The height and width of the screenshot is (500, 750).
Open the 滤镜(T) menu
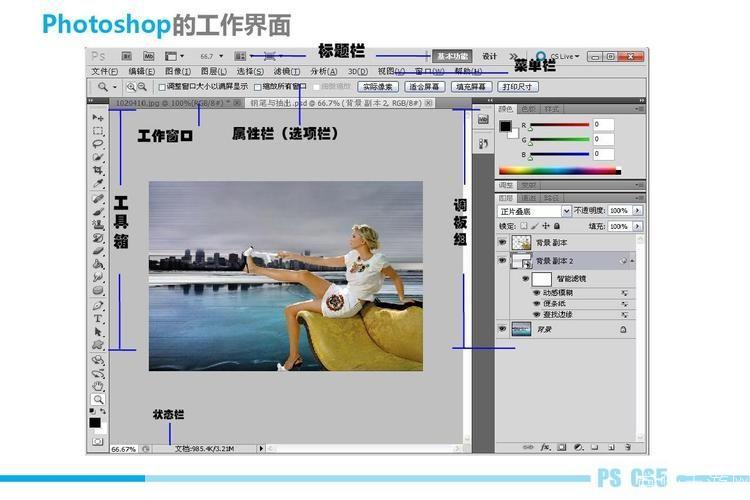point(287,71)
